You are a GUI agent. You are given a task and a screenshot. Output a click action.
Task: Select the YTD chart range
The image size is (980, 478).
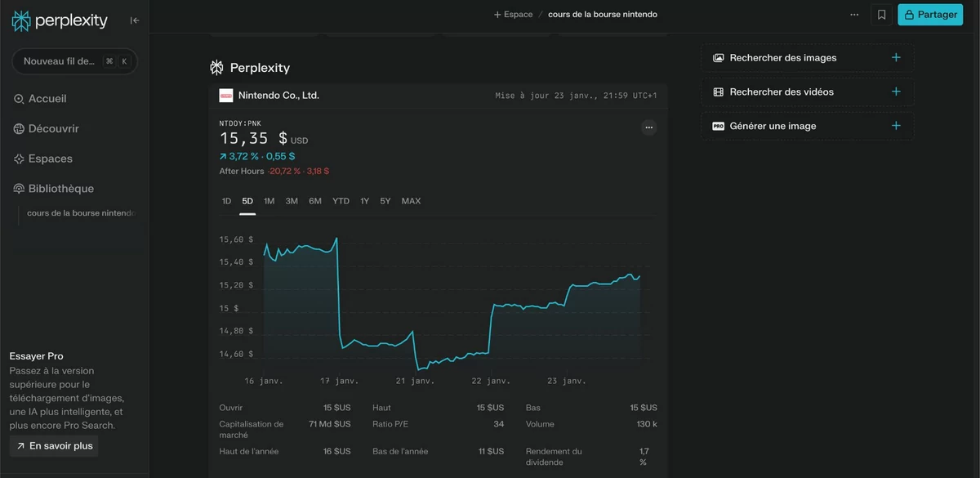(x=341, y=201)
